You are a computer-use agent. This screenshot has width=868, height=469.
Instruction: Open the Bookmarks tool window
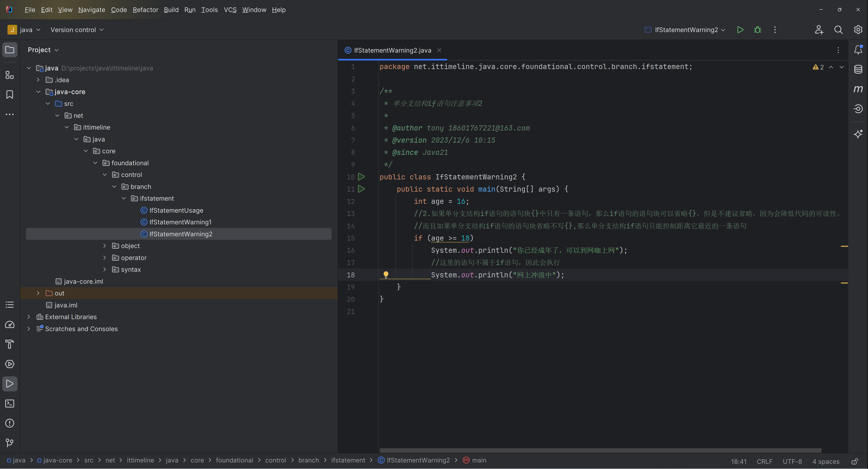pyautogui.click(x=10, y=95)
